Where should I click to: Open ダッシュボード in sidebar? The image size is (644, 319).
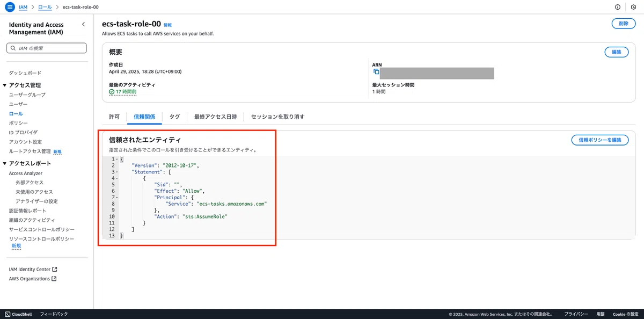tap(25, 73)
